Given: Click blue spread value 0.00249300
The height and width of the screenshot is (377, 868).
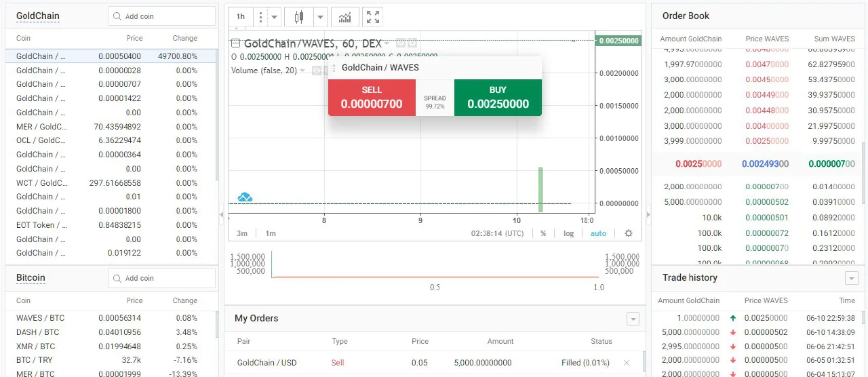Looking at the screenshot, I should point(765,164).
